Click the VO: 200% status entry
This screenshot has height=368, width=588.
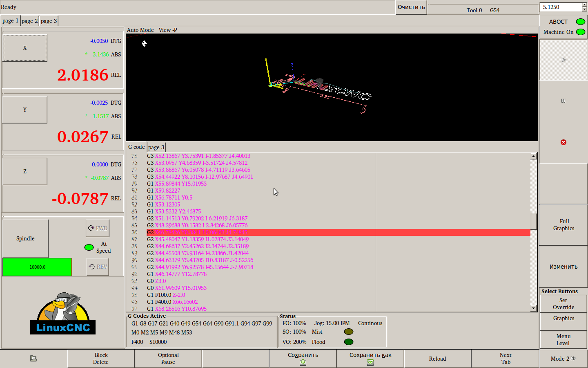[294, 342]
